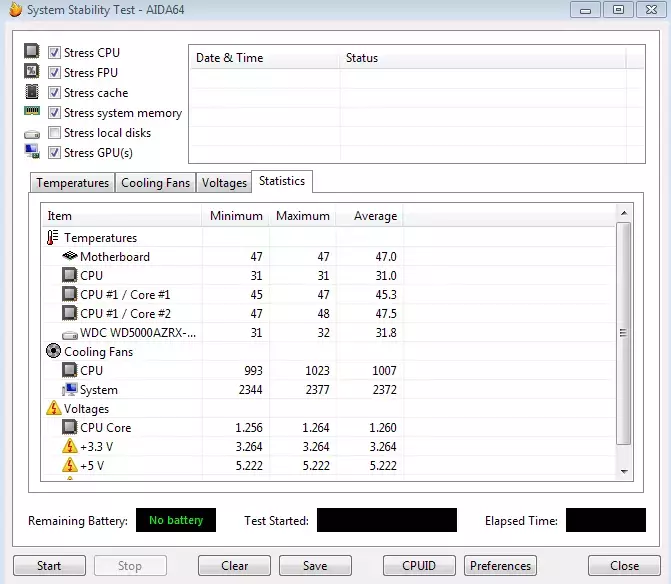Switch to the Temperatures tab
The image size is (671, 584).
tap(72, 183)
